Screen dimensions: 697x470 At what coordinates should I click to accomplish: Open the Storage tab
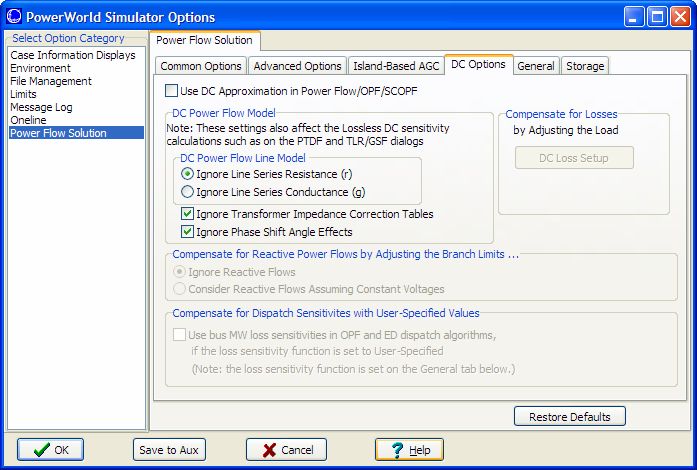click(585, 66)
